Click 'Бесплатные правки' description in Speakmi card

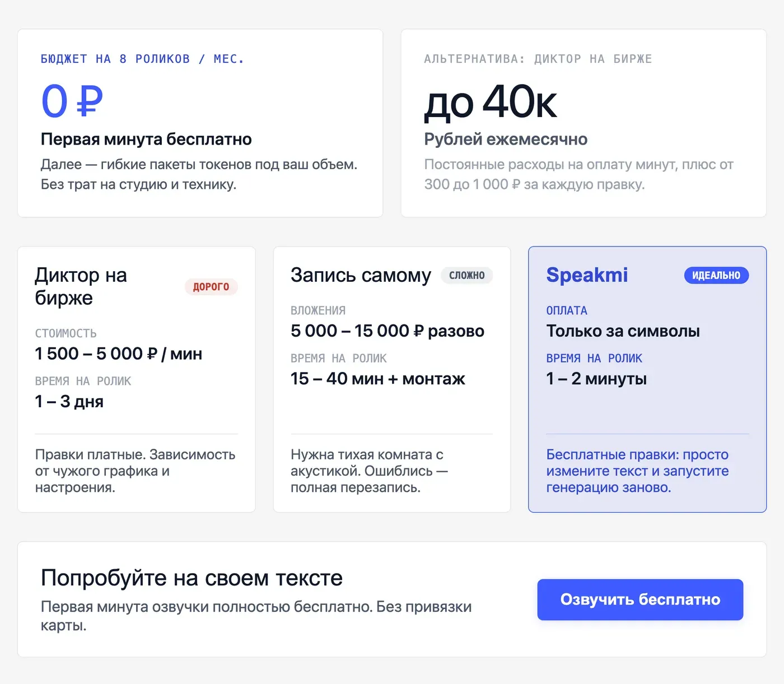tap(637, 471)
